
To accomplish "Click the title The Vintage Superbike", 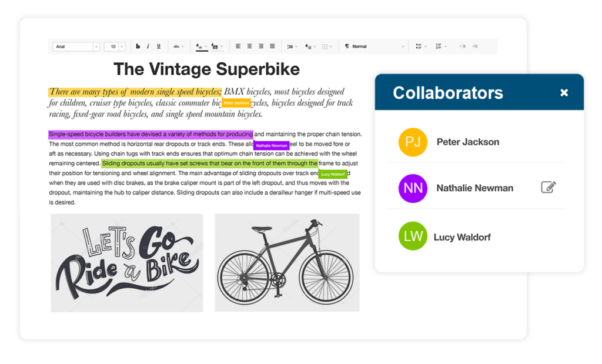I will [206, 69].
